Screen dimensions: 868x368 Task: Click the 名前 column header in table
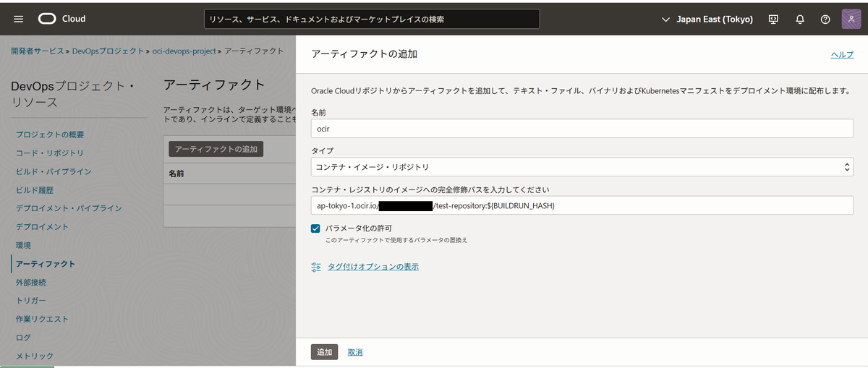click(176, 174)
